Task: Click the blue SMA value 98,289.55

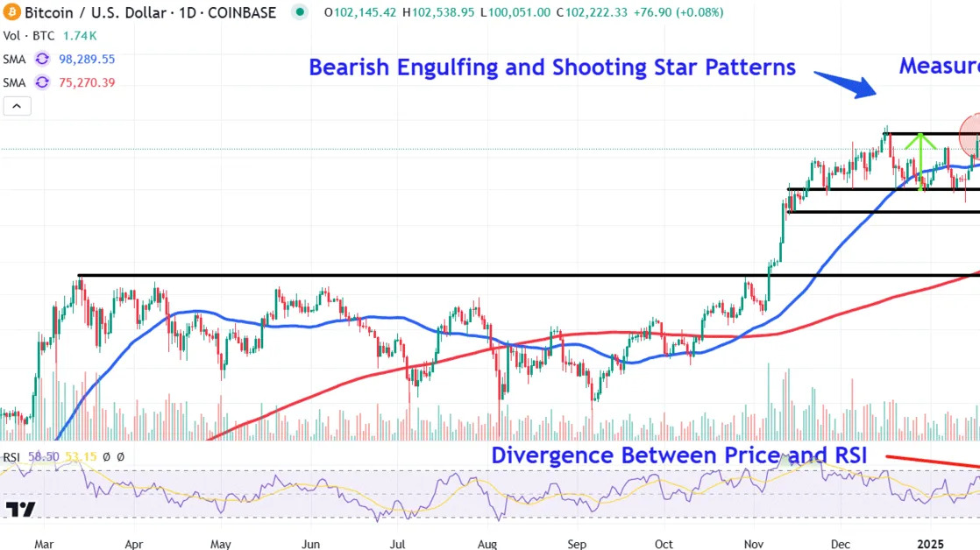Action: click(87, 60)
